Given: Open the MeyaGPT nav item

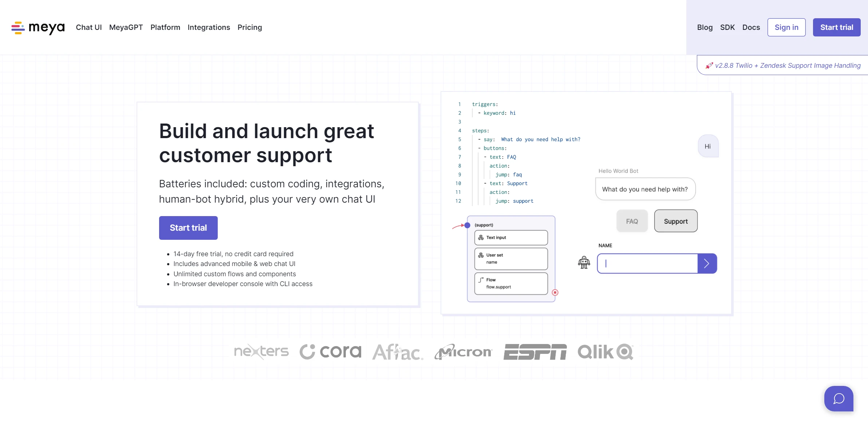Looking at the screenshot, I should point(126,27).
